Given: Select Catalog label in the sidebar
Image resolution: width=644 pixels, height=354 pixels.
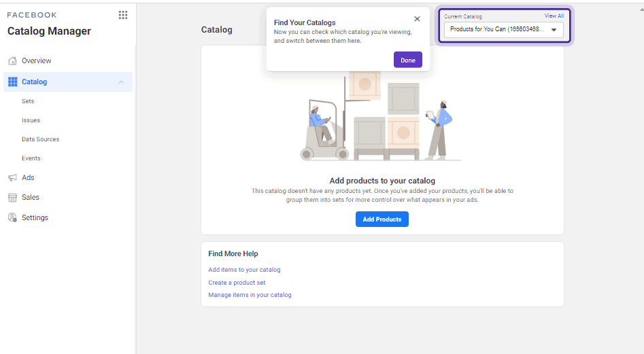Looking at the screenshot, I should click(x=35, y=82).
